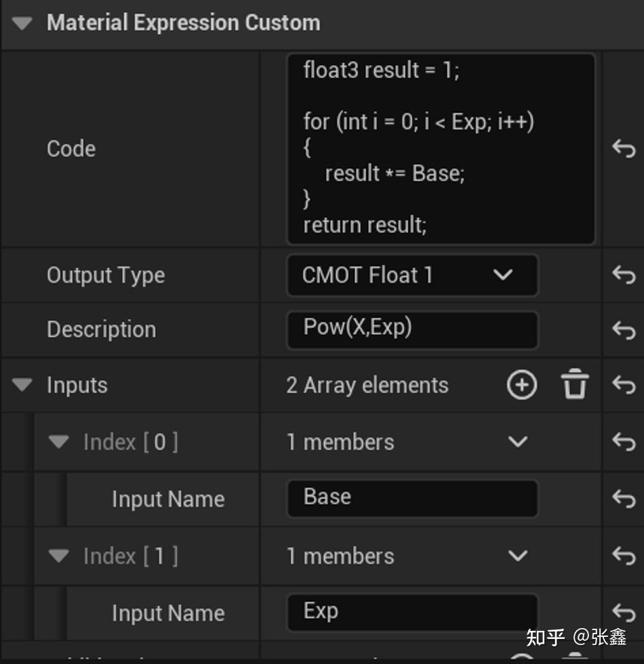
Task: Reset Index [0] element to default
Action: pos(623,442)
